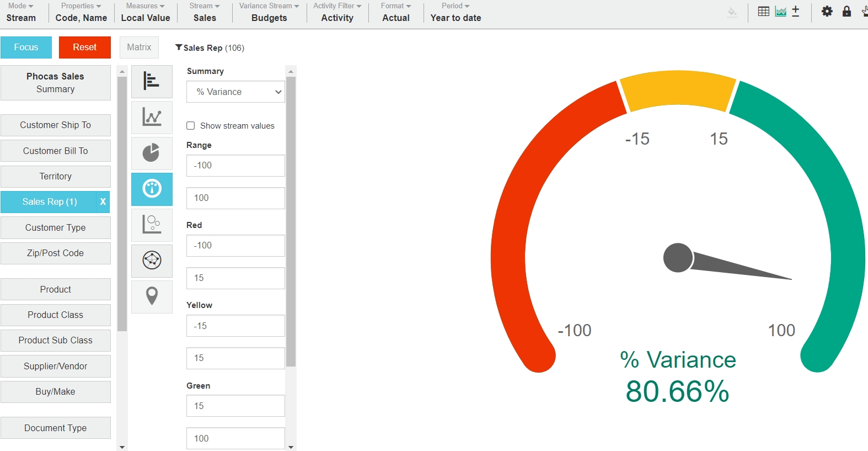The height and width of the screenshot is (451, 868).
Task: Select the line chart type icon
Action: [x=152, y=117]
